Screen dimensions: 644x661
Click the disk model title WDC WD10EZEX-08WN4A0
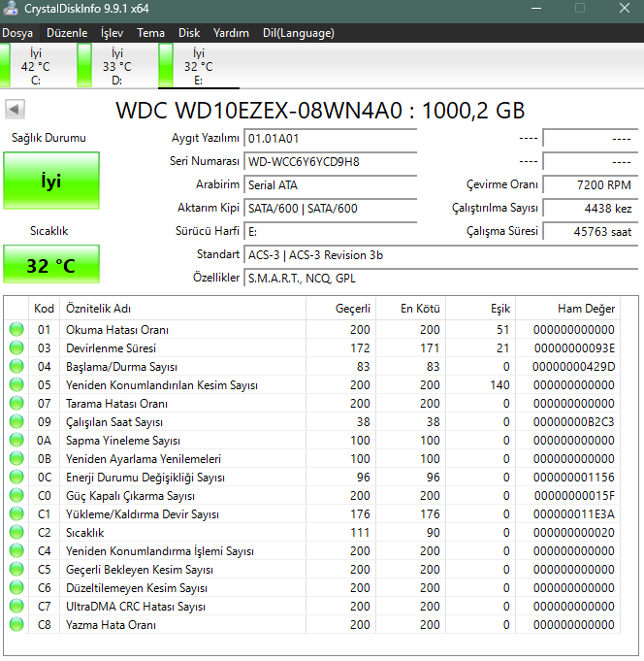tap(259, 111)
